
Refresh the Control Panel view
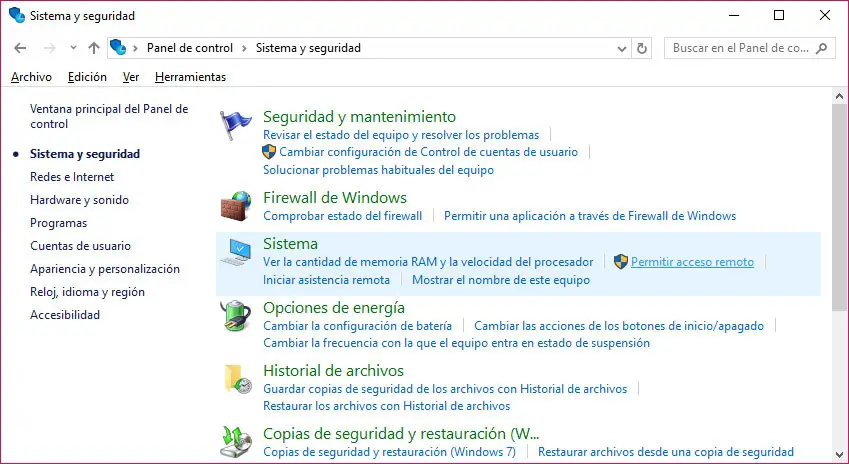point(642,48)
